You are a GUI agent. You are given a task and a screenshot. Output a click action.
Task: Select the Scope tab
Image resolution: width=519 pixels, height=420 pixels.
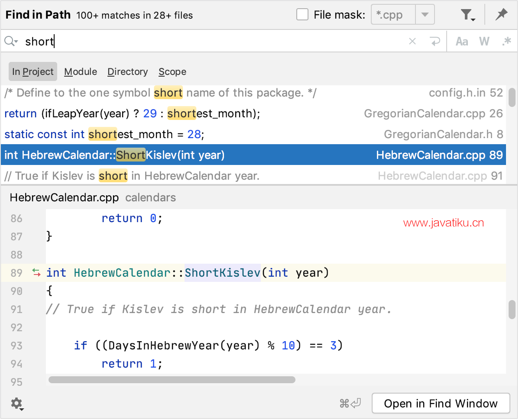pyautogui.click(x=172, y=72)
